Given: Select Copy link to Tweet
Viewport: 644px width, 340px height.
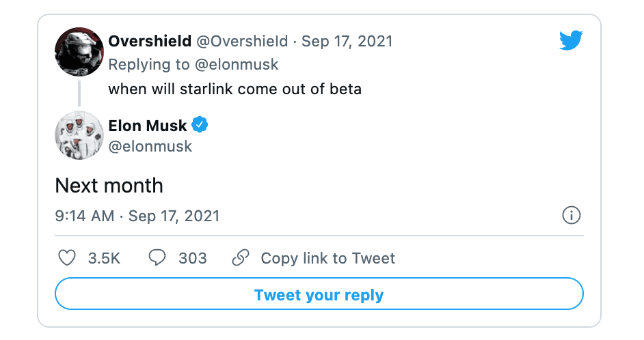Looking at the screenshot, I should (x=327, y=258).
